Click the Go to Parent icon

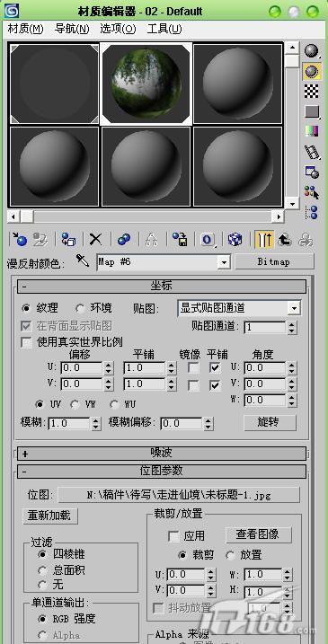(285, 239)
